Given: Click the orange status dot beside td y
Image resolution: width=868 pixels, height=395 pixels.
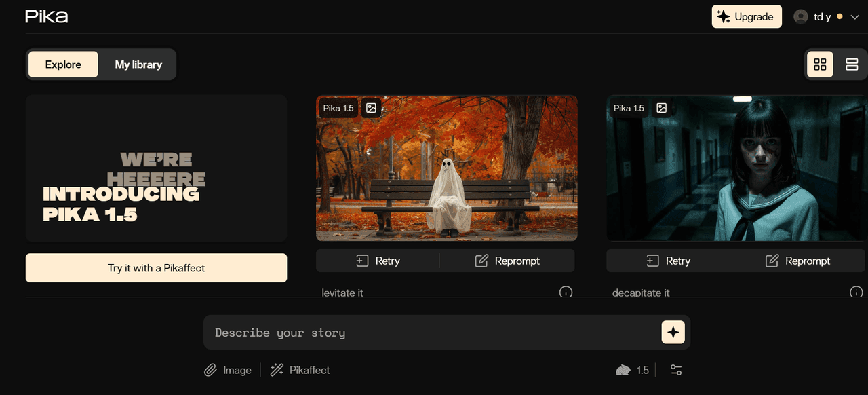Looking at the screenshot, I should click(x=840, y=16).
